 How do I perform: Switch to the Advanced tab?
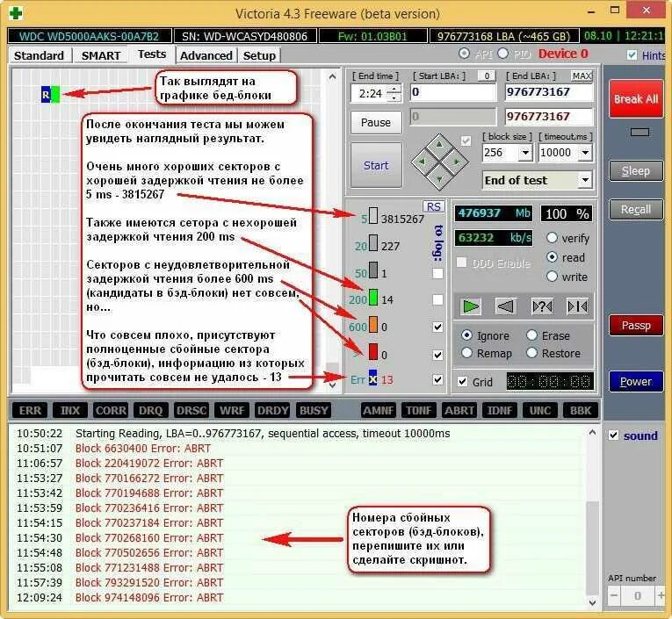[206, 55]
